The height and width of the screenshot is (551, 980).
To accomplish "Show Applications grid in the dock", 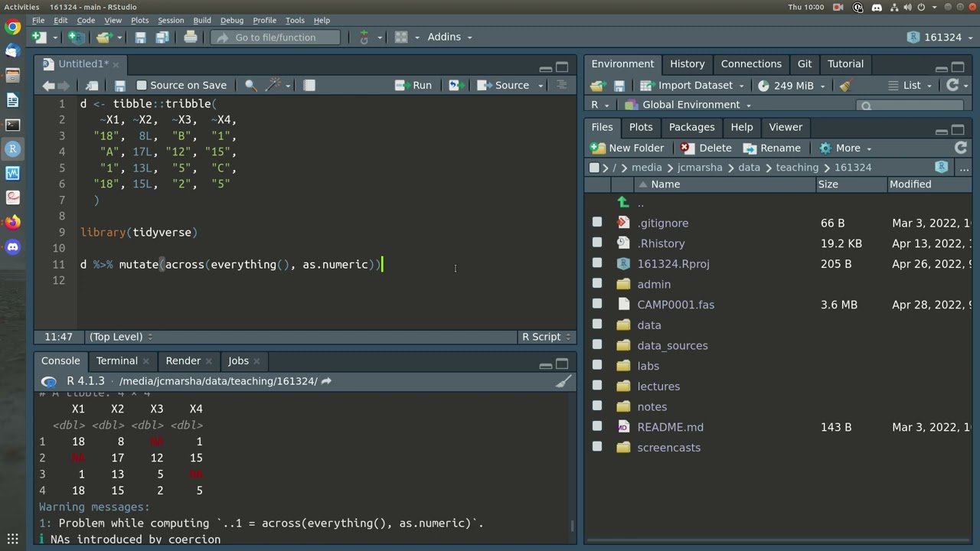I will 12,539.
